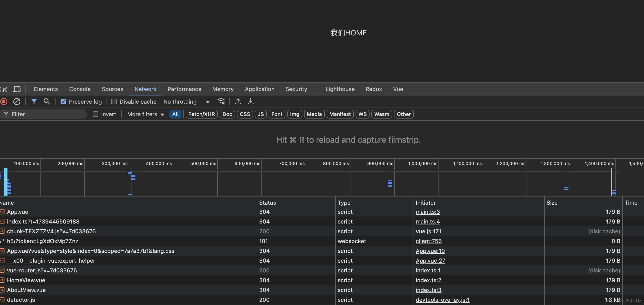Select the HomeView.vue request row
Image resolution: width=644 pixels, height=305 pixels.
pos(26,280)
